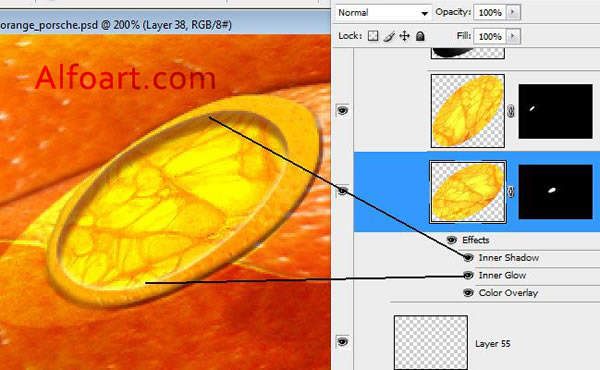Hide the Inner Glow effect eye
Viewport: 600px width, 370px height.
[468, 275]
